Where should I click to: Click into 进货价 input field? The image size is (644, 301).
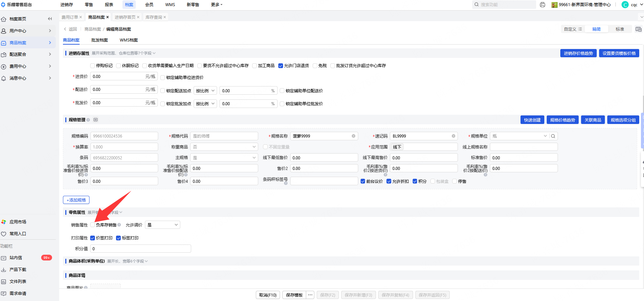pos(124,77)
